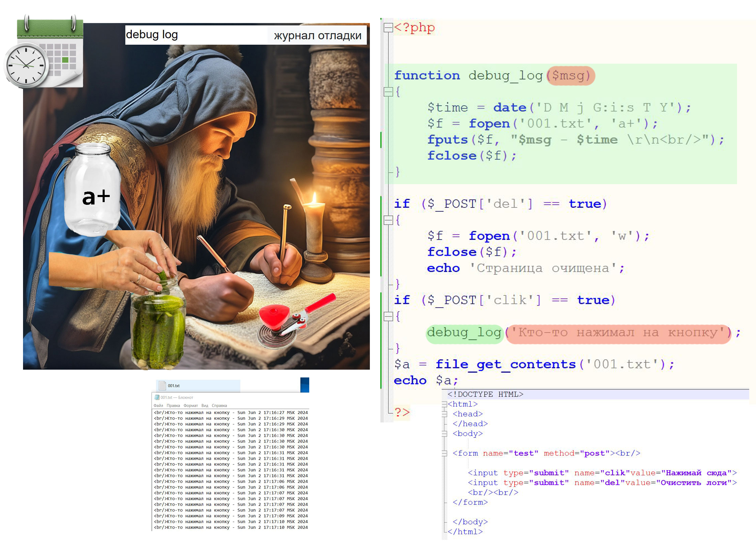Click the 'журнал отладки' label
756x545 pixels.
click(317, 36)
